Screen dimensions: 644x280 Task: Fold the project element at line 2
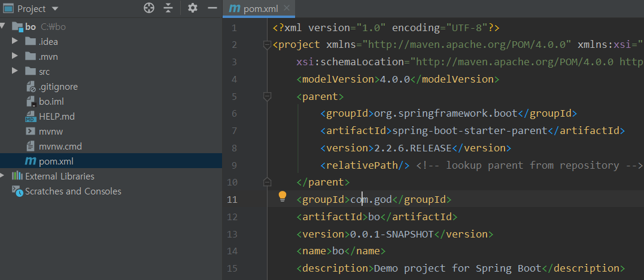tap(267, 44)
